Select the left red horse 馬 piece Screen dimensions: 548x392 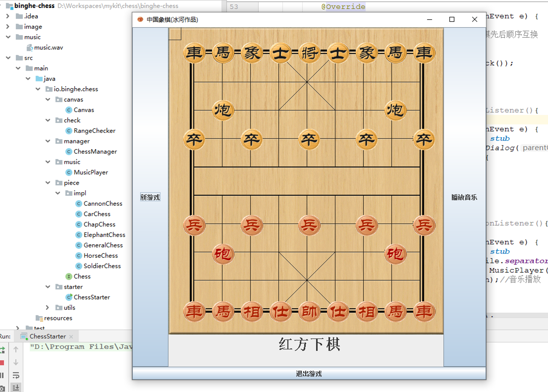tap(223, 311)
